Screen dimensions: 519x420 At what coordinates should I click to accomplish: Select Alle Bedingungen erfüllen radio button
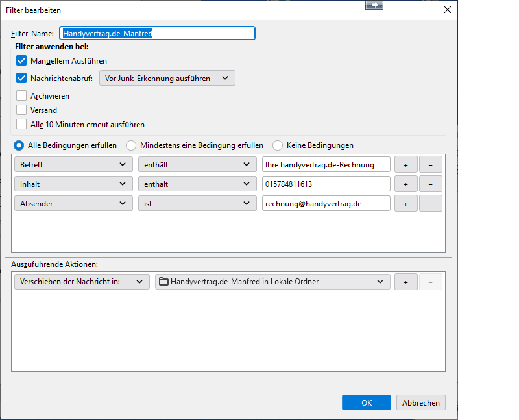[19, 145]
